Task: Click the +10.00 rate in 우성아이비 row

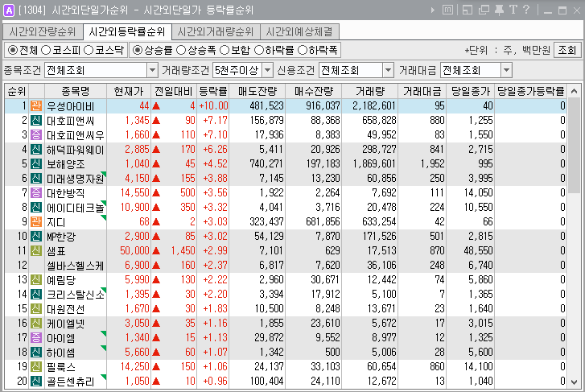Action: [213, 106]
